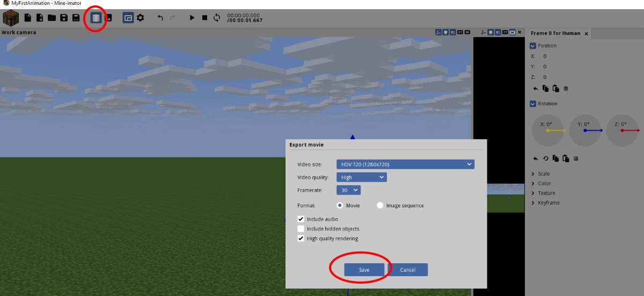Click the Z rotation red dial
Viewport: 644px width, 296px height.
point(622,130)
